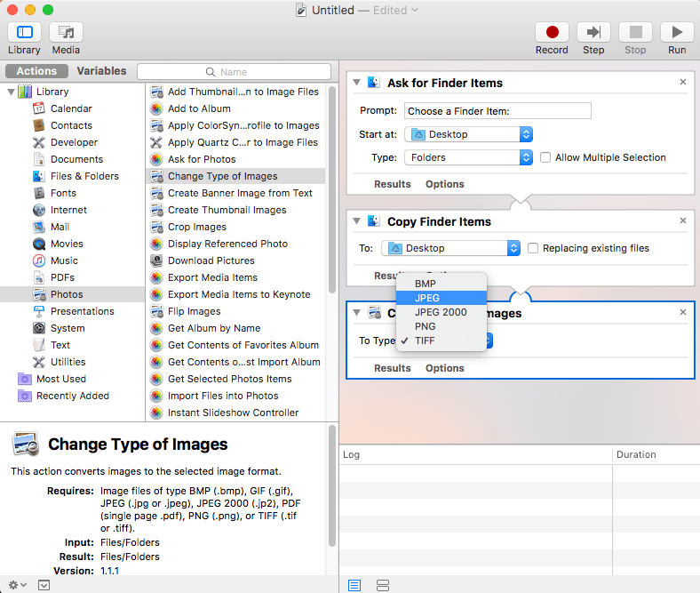The width and height of the screenshot is (700, 593).
Task: Select Most Used smart folder
Action: [61, 379]
